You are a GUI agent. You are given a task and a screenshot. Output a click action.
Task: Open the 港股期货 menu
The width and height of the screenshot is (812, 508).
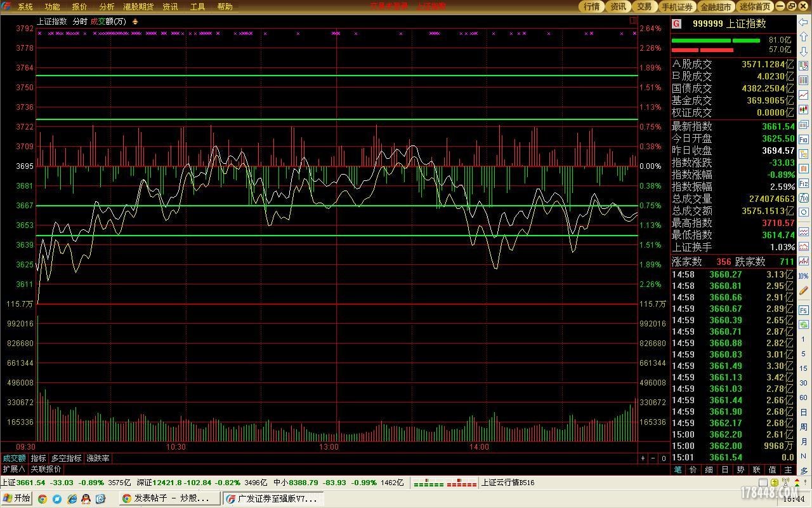click(x=138, y=6)
